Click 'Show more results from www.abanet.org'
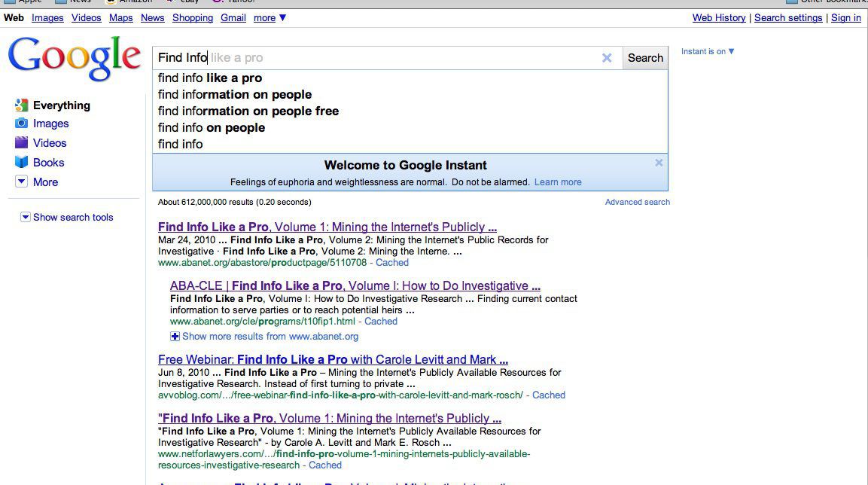 (270, 336)
